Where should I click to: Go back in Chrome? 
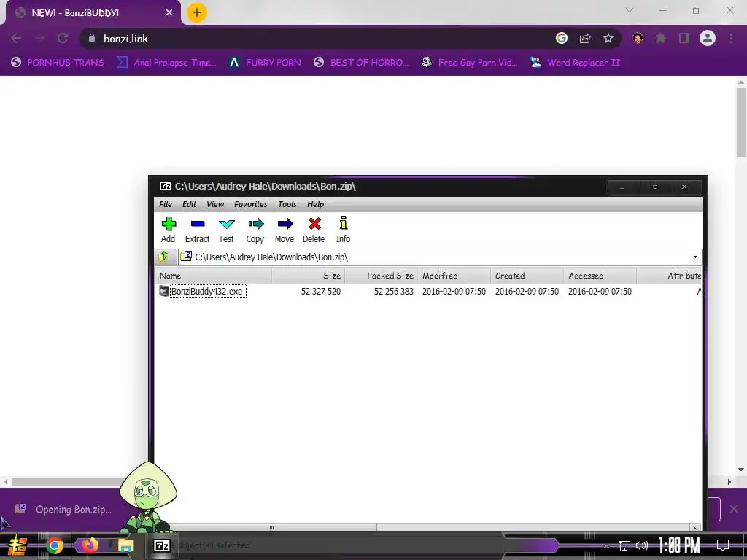tap(16, 38)
